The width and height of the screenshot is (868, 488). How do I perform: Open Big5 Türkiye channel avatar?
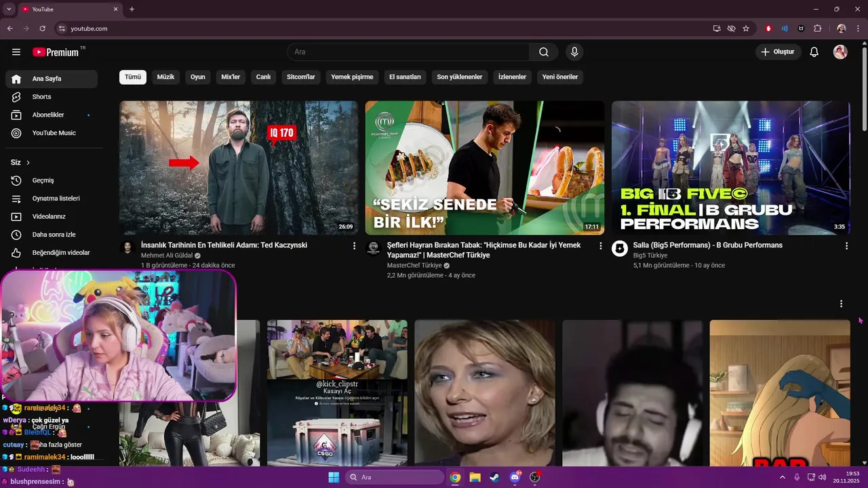pyautogui.click(x=619, y=248)
